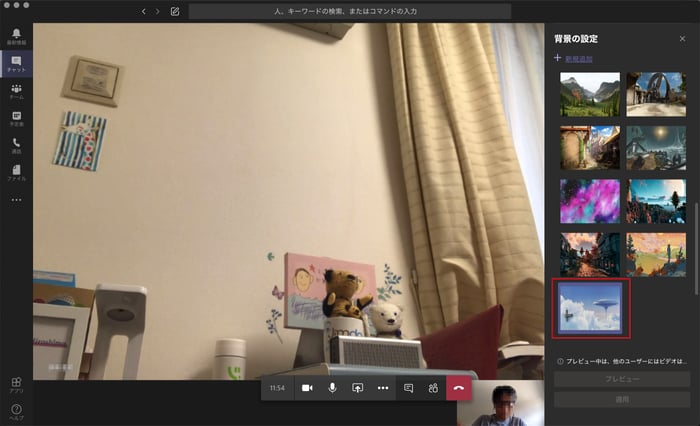Open the Activity bell in sidebar
This screenshot has height=426, width=700.
click(16, 36)
